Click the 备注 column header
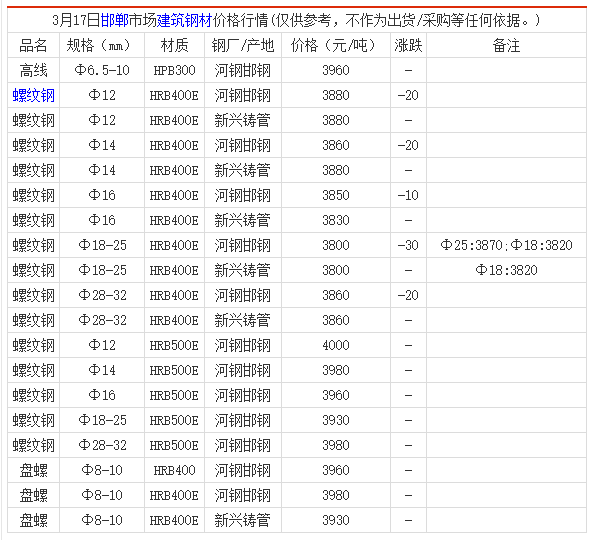592x540 pixels. tap(506, 45)
